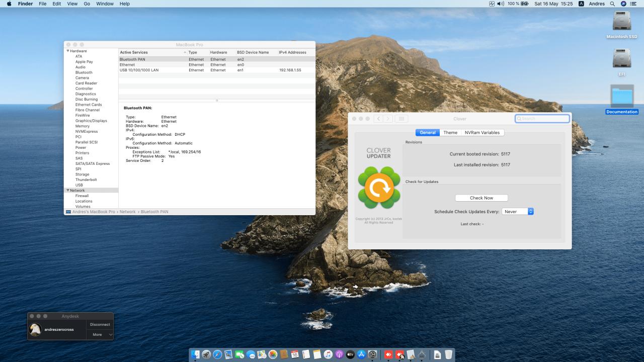Open the Help menu
Screen dimensions: 644x362
pos(125,4)
